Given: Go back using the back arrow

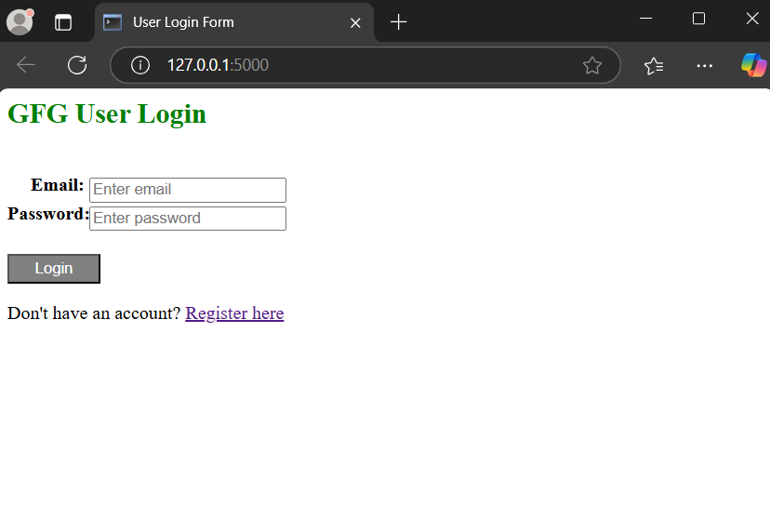Looking at the screenshot, I should pos(26,65).
